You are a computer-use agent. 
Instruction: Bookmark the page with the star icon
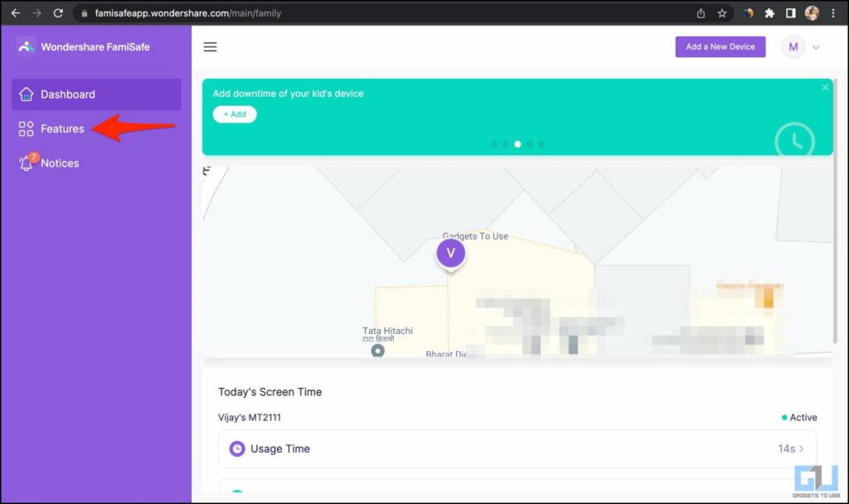pyautogui.click(x=721, y=13)
